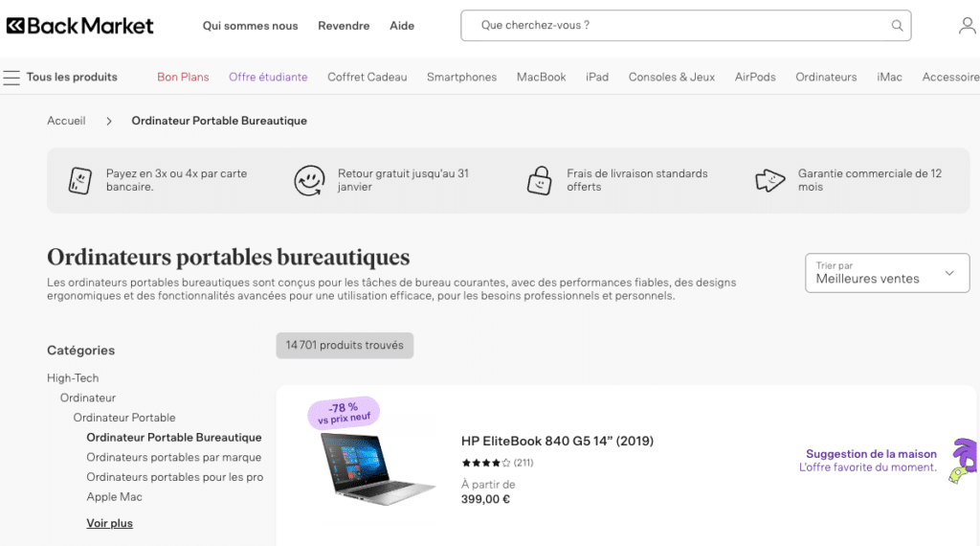Click the -78 % vs prix neuf badge
Image resolution: width=980 pixels, height=546 pixels.
[344, 413]
